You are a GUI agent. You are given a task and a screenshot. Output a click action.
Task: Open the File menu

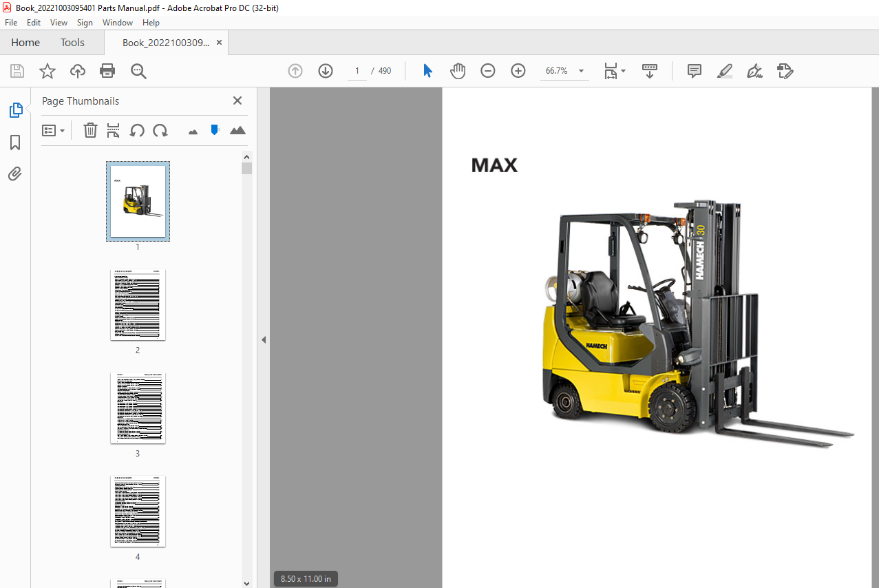(11, 23)
